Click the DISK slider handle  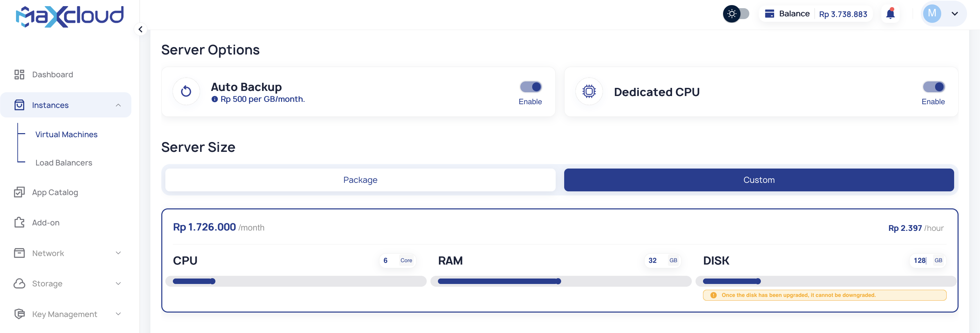pos(758,281)
